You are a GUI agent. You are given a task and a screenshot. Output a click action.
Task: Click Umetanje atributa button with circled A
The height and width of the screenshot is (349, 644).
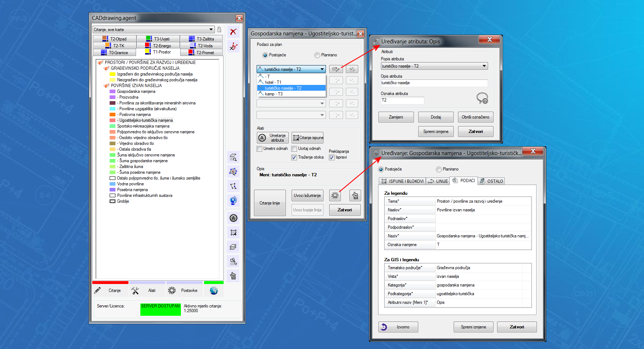tap(273, 138)
